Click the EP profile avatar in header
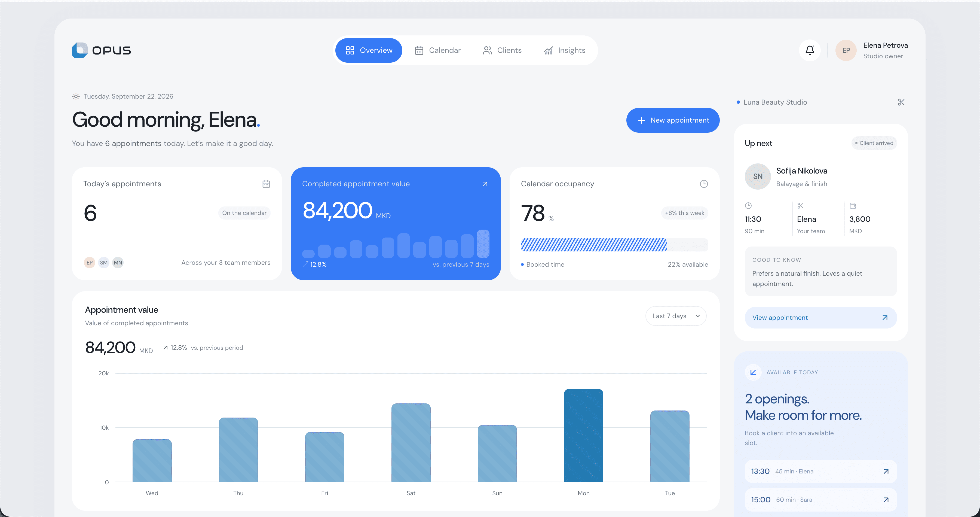The height and width of the screenshot is (517, 980). click(846, 50)
